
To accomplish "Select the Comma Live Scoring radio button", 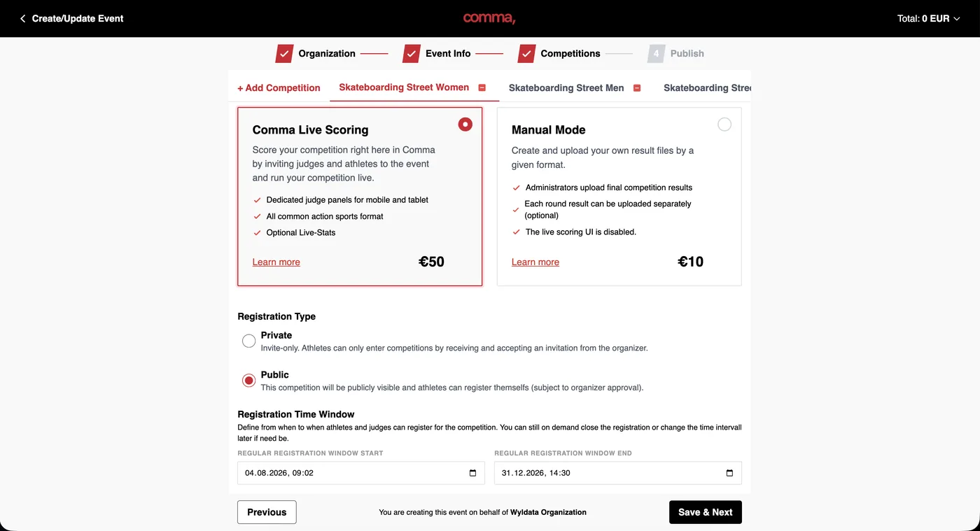I will click(465, 125).
